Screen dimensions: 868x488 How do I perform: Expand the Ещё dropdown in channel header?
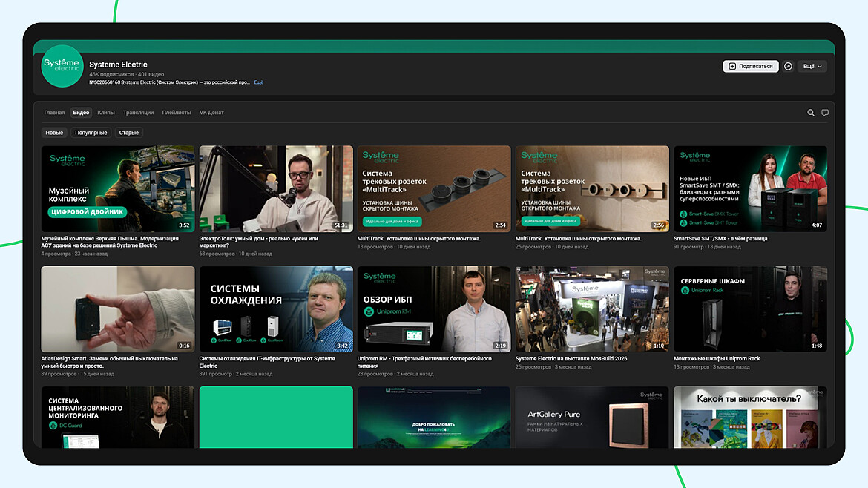pyautogui.click(x=812, y=67)
